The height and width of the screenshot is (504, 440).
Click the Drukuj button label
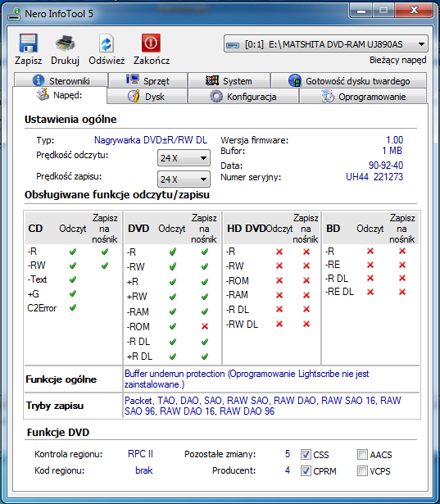[66, 61]
